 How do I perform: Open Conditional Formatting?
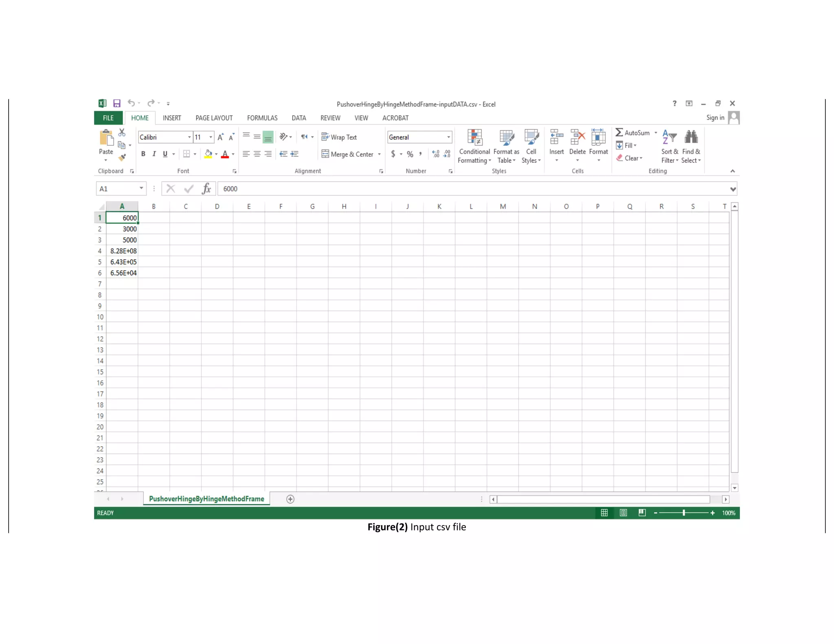(474, 147)
